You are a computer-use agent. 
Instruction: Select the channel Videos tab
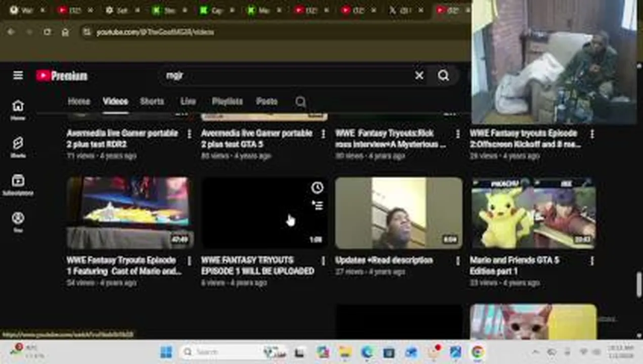(x=115, y=101)
